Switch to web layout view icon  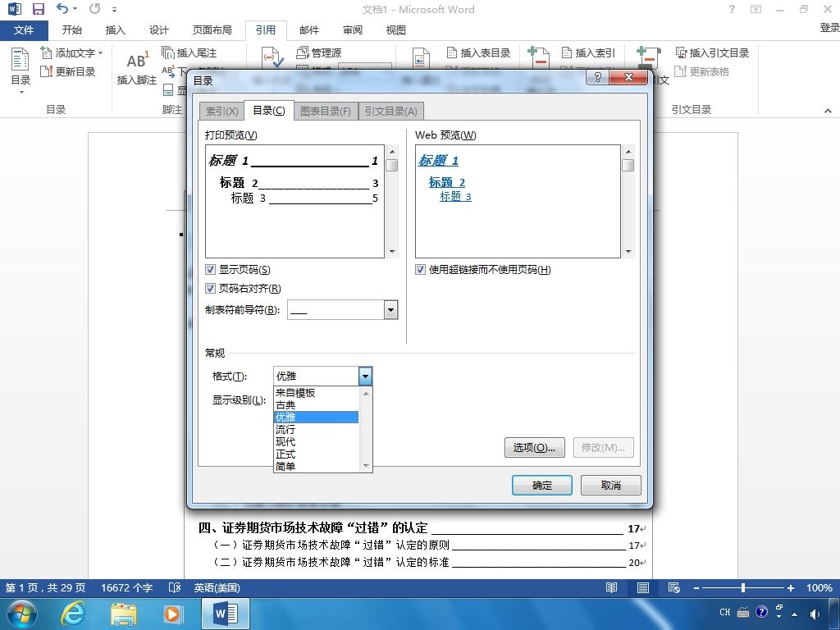674,587
